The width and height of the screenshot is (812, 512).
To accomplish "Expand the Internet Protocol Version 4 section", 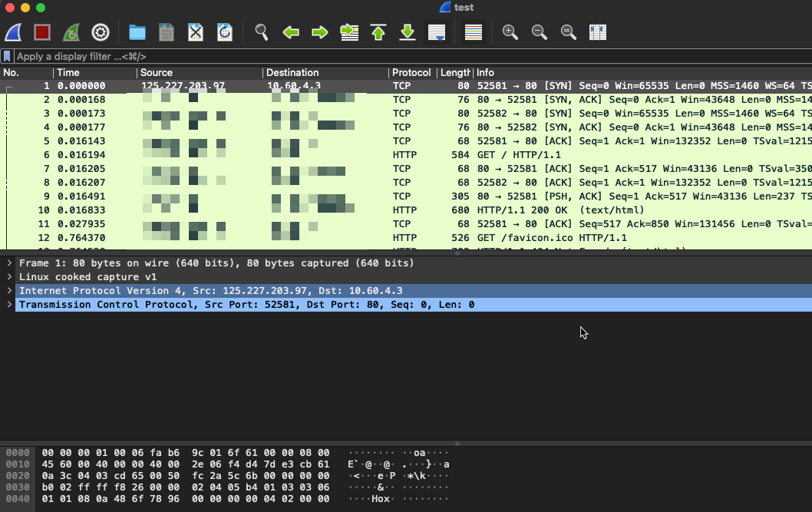I will pos(9,290).
